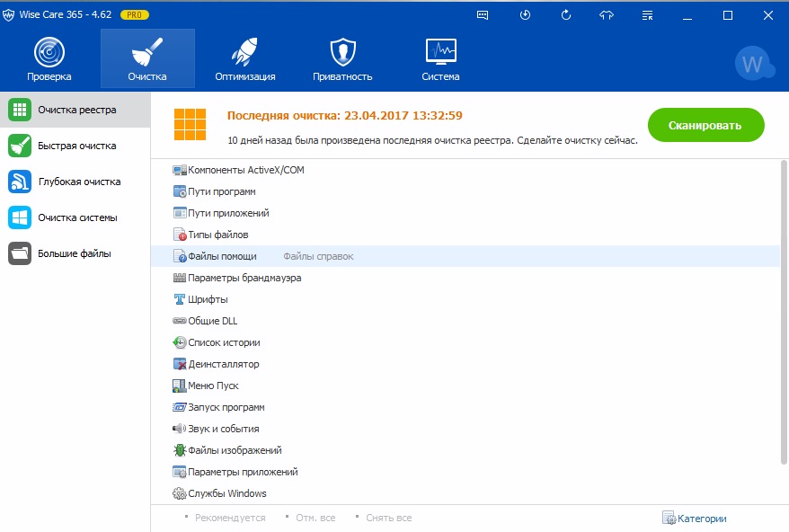Open the Приватность tab
The width and height of the screenshot is (789, 532).
tap(342, 59)
